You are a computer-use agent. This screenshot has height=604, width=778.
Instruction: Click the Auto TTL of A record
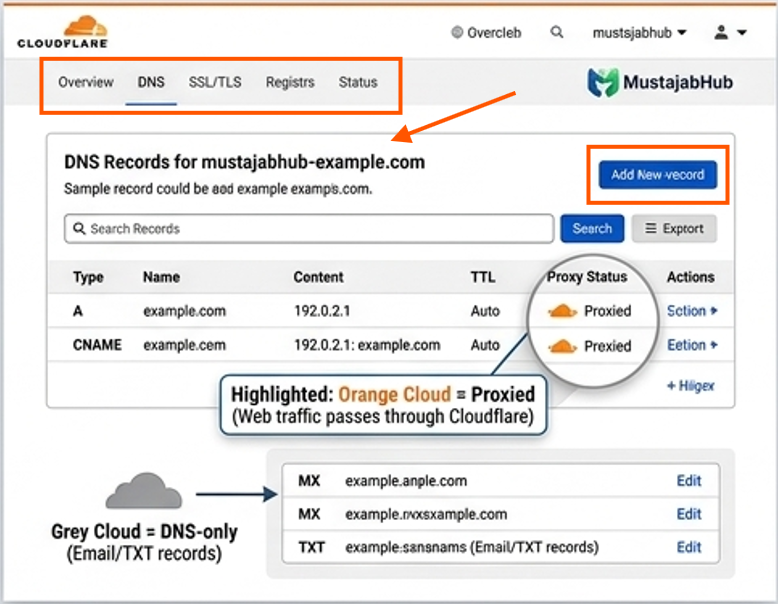[485, 311]
